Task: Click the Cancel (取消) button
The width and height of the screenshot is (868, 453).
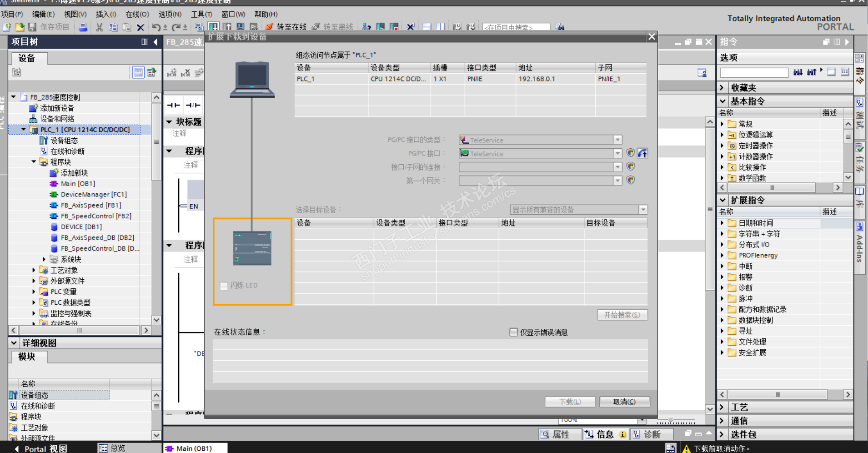Action: pyautogui.click(x=624, y=402)
